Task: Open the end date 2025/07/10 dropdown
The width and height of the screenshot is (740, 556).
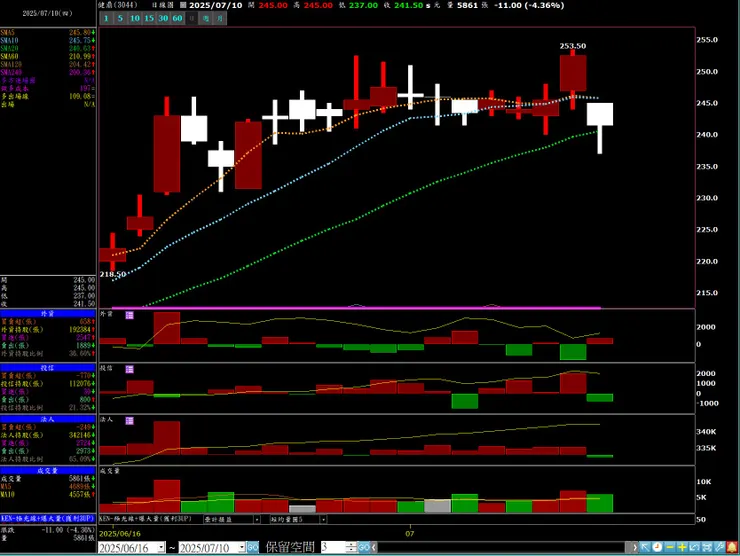Action: point(242,548)
